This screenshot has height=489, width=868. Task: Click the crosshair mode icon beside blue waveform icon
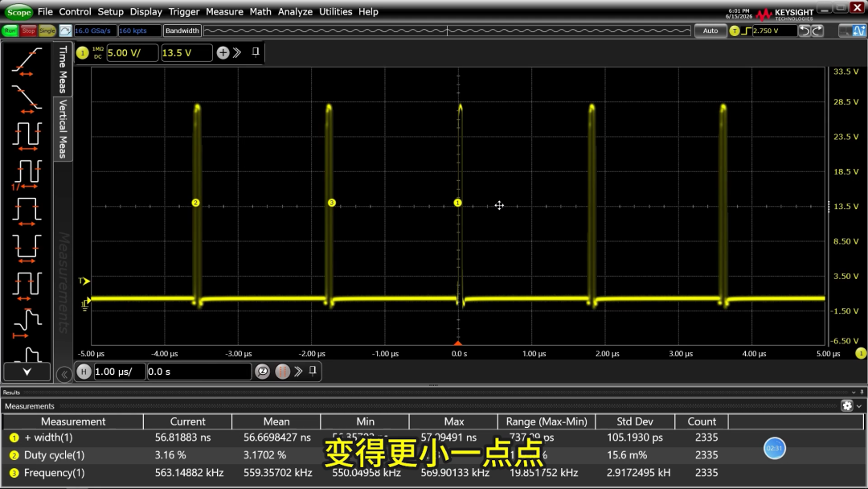(x=845, y=31)
